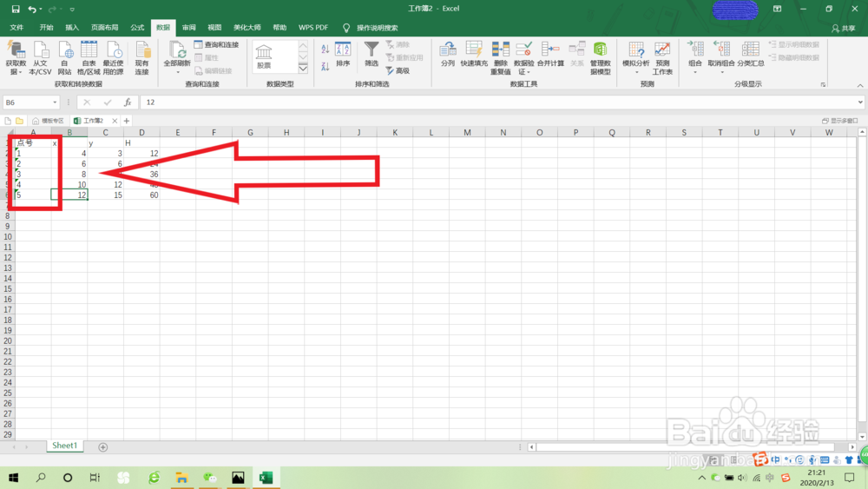Save the workbook with the save icon
Screen dimensions: 868x489
[16, 9]
